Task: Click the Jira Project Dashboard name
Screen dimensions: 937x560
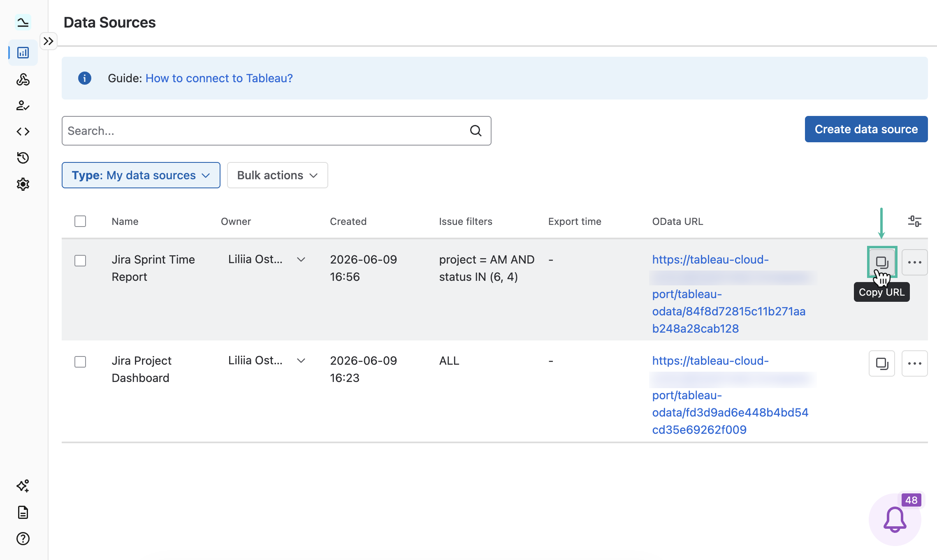Action: 142,369
